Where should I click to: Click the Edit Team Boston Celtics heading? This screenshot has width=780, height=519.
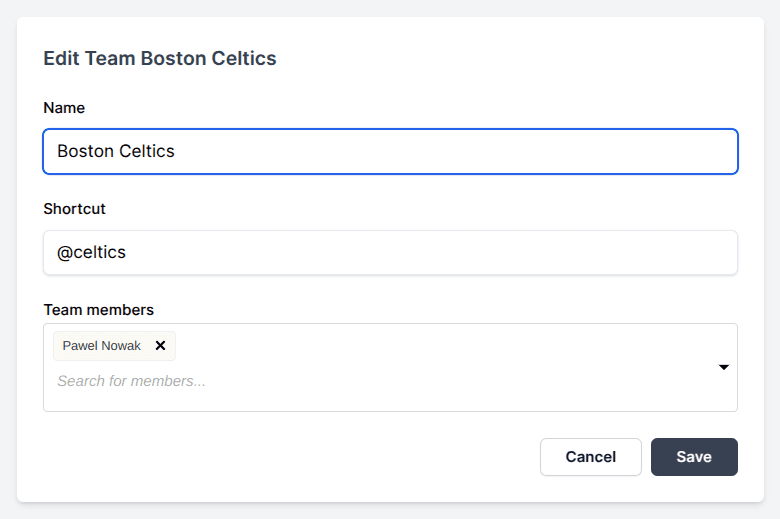tap(160, 58)
